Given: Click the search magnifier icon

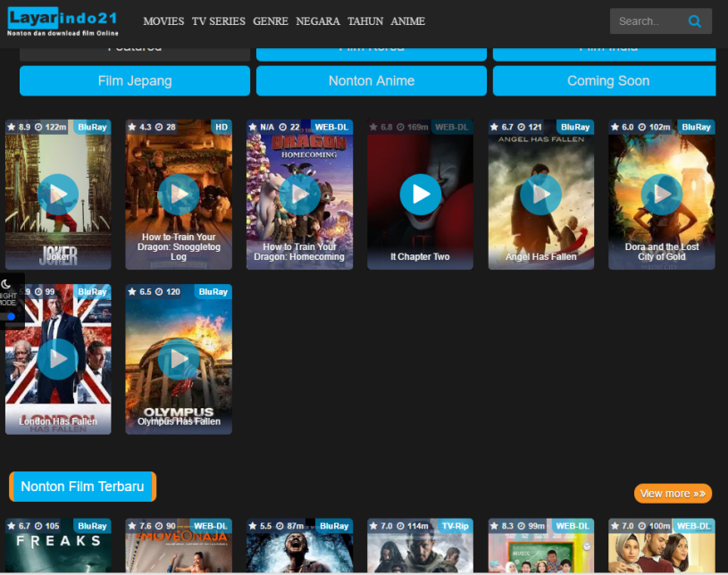Looking at the screenshot, I should pyautogui.click(x=695, y=21).
